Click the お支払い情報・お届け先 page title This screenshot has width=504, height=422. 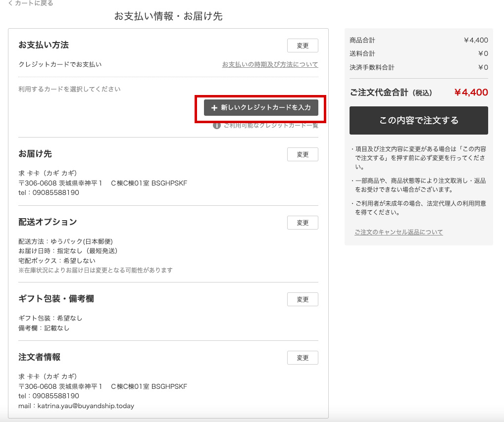pos(168,16)
